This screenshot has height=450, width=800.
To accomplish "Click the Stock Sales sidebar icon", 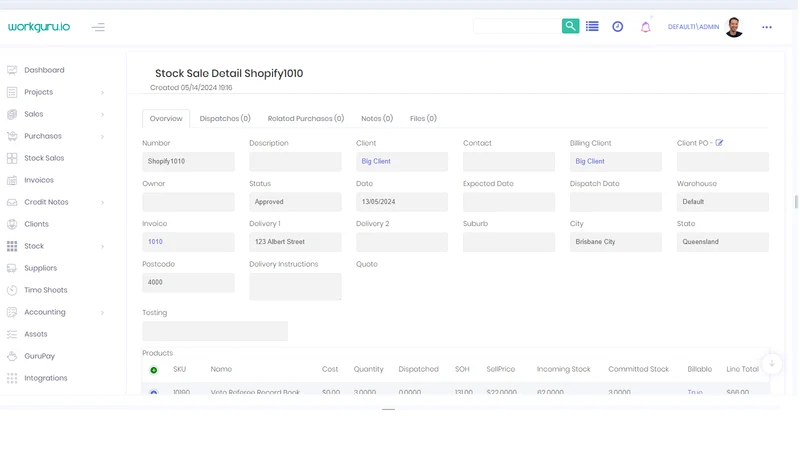I will click(x=12, y=158).
